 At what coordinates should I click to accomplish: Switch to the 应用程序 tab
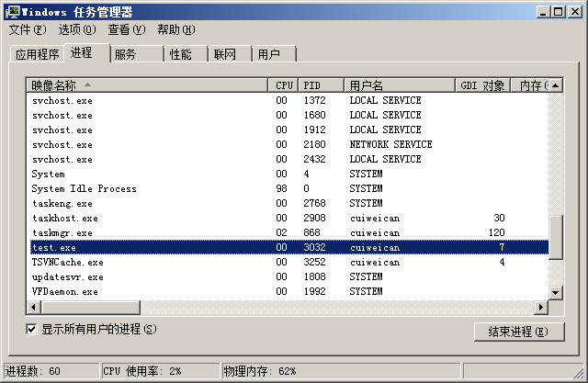click(x=37, y=54)
